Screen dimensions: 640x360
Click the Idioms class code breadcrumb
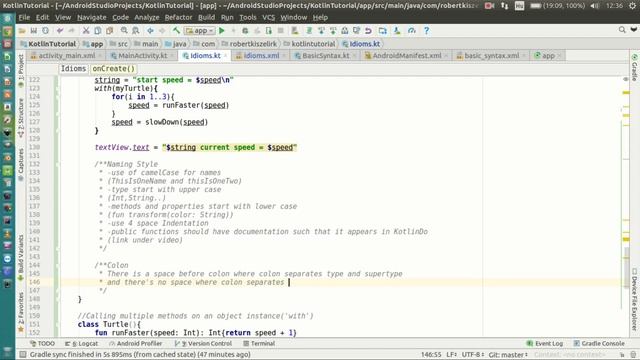tap(73, 69)
